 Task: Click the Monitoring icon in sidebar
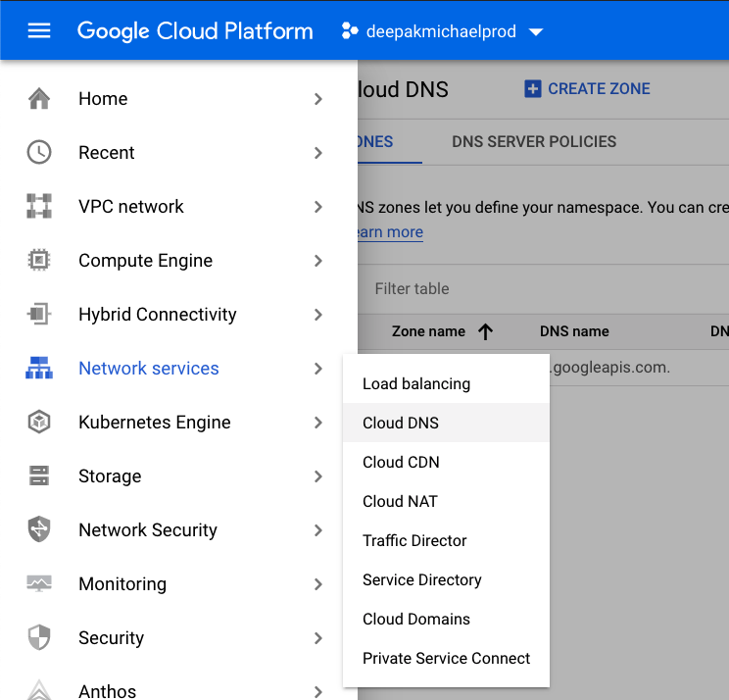39,584
